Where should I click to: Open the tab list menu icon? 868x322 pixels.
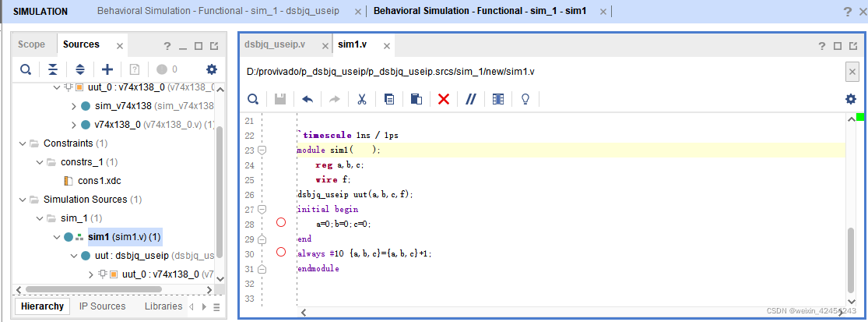pos(216,306)
